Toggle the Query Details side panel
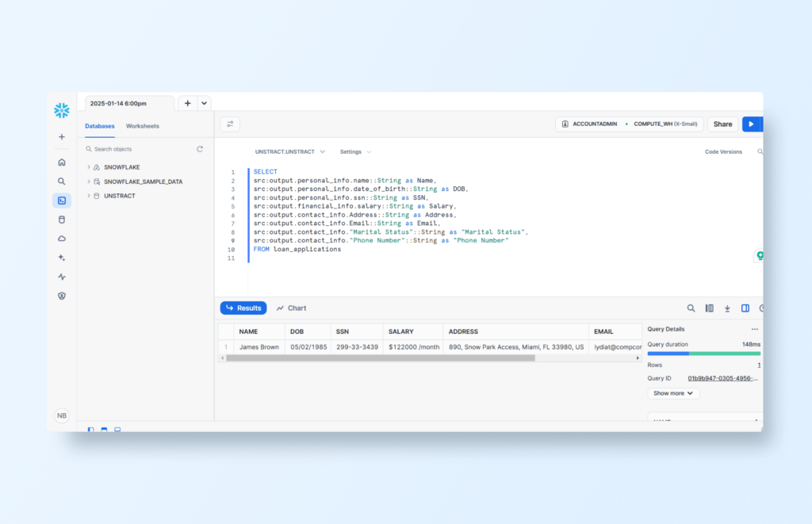The height and width of the screenshot is (524, 812). click(x=745, y=308)
